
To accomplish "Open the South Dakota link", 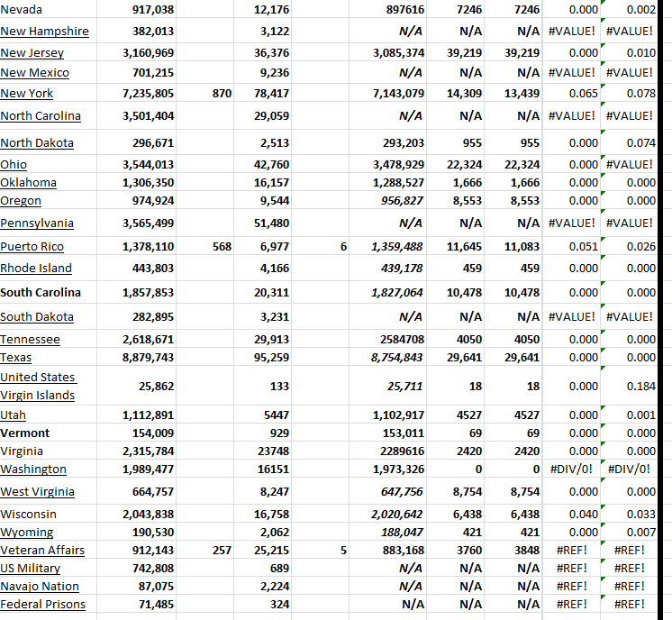I will (x=37, y=317).
